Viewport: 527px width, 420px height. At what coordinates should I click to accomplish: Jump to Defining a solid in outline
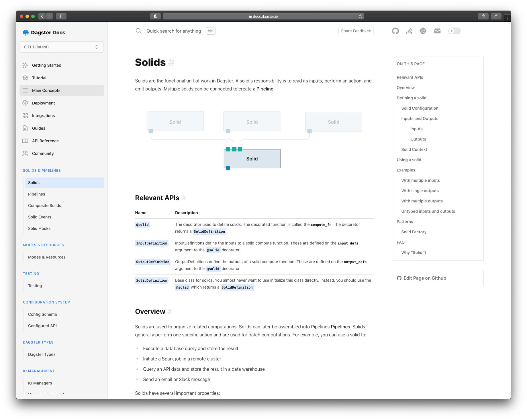tap(412, 98)
